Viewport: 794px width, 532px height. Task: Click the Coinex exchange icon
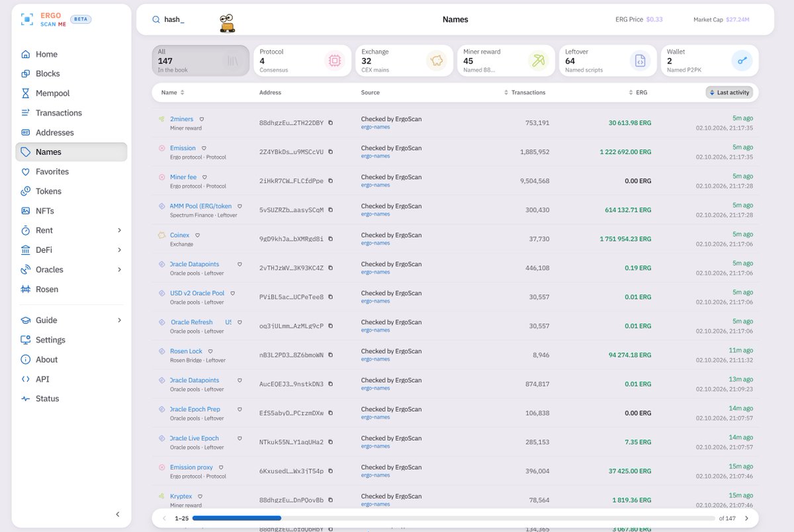coord(161,235)
